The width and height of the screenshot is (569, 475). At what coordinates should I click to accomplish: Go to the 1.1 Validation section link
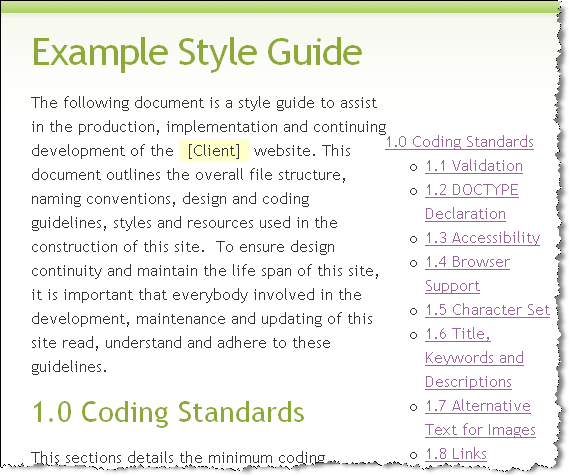pos(474,166)
